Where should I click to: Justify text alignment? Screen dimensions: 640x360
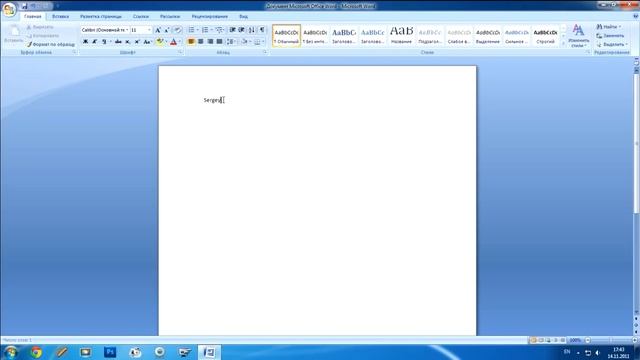[219, 42]
